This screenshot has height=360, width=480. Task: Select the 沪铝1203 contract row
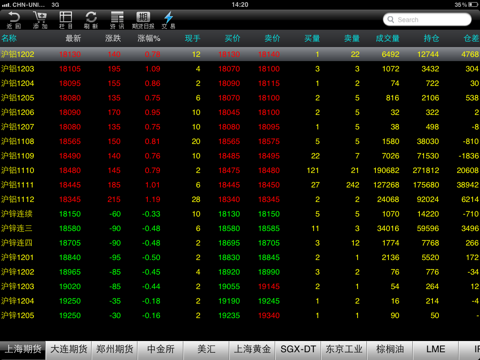point(240,69)
